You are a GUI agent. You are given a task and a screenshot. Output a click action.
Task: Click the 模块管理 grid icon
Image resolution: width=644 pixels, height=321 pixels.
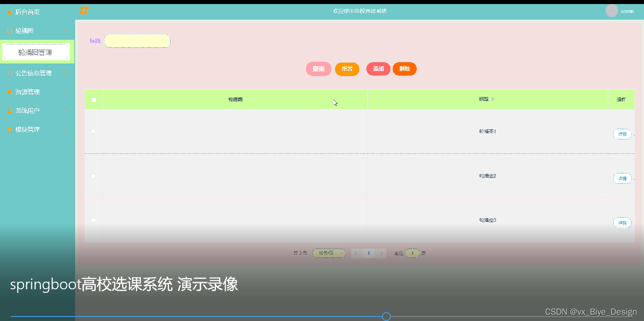[10, 130]
